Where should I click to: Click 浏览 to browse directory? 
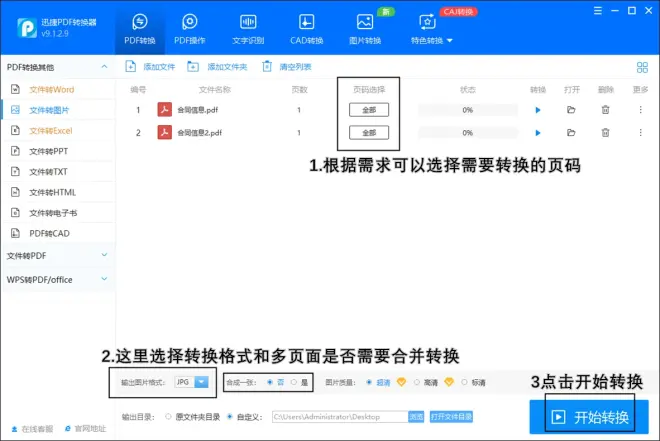click(416, 417)
